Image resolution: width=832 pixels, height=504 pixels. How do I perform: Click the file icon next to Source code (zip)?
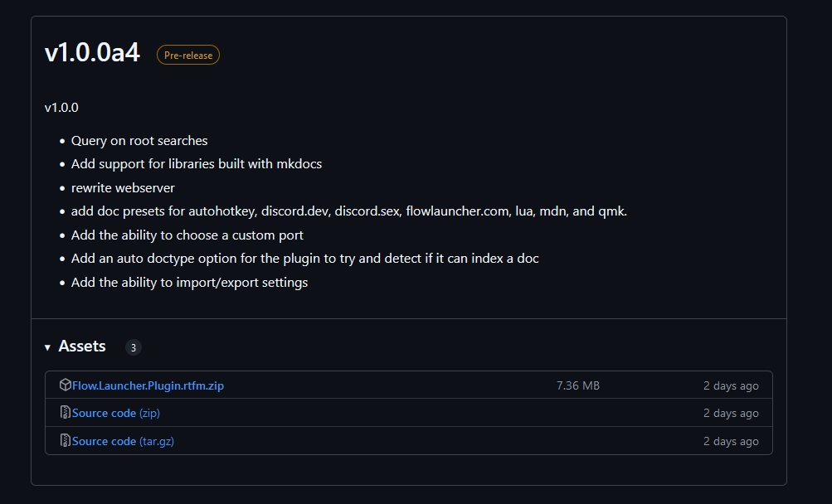coord(65,413)
